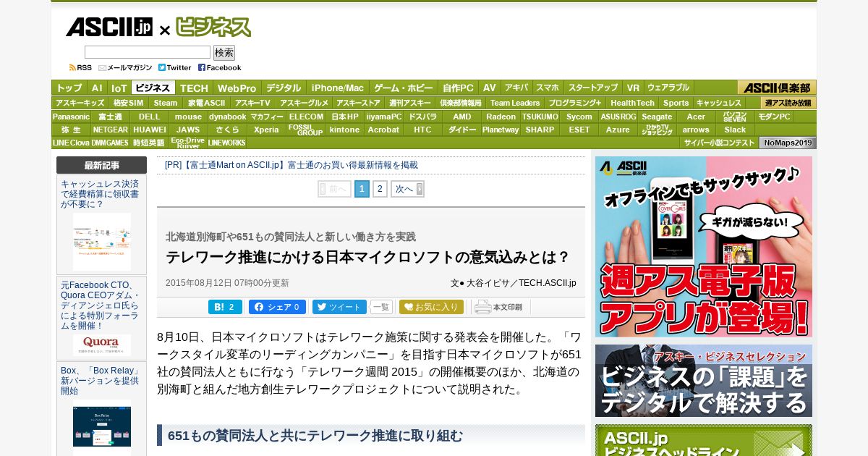Open the 格安SIM sub-menu link

tap(128, 103)
